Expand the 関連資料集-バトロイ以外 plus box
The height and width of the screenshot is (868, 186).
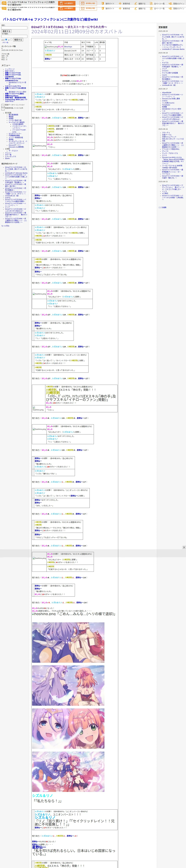(3, 109)
